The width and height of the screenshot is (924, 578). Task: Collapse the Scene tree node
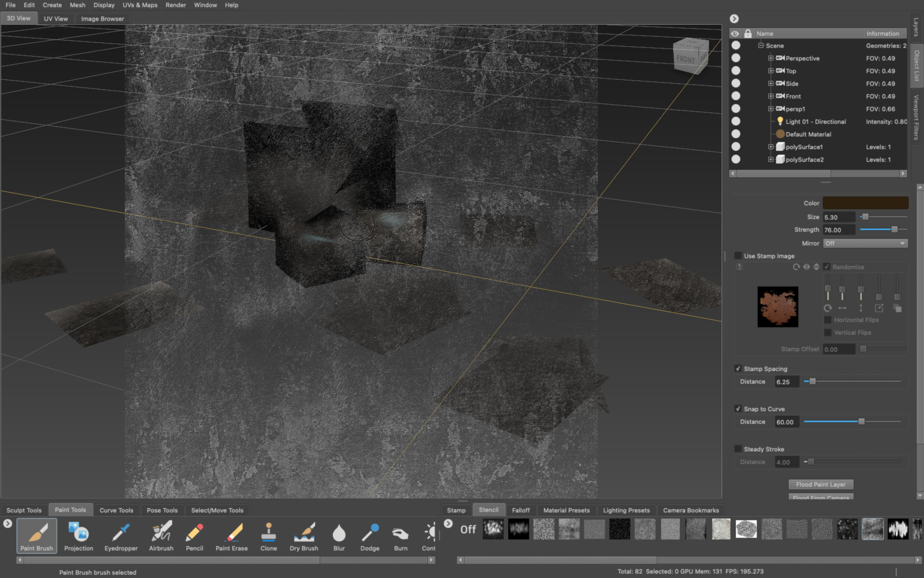[x=761, y=46]
